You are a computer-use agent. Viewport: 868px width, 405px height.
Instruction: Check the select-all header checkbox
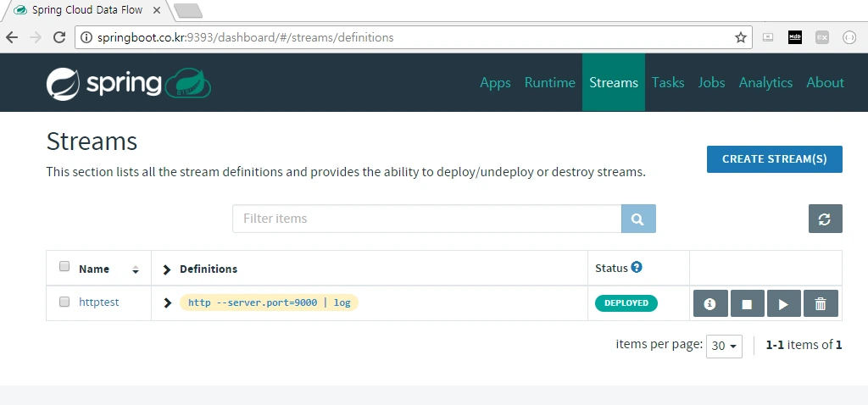(64, 266)
